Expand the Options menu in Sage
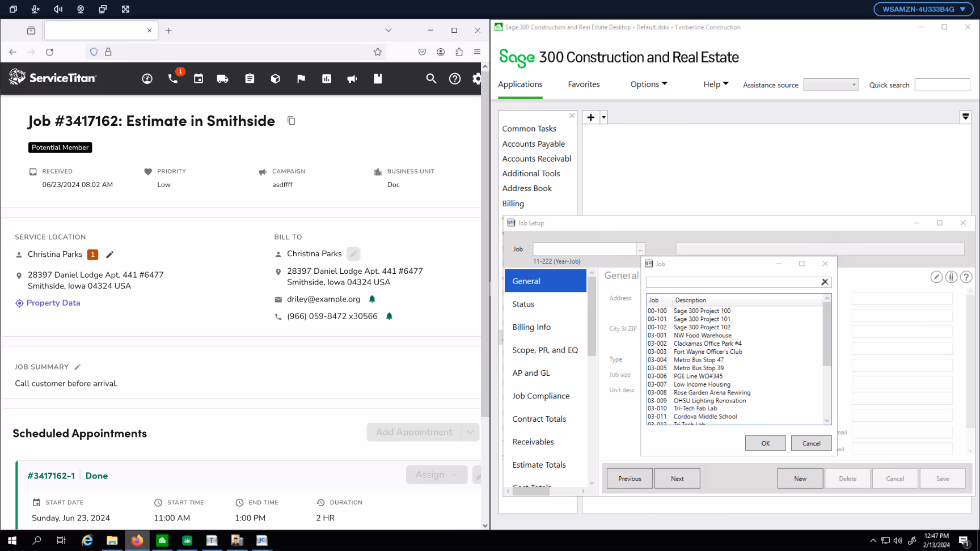980x551 pixels. tap(649, 84)
